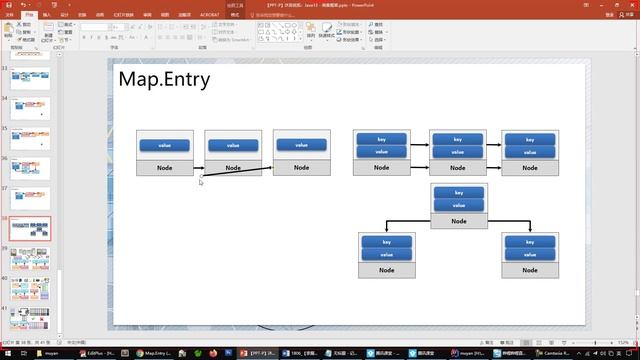
Task: Click the slide Layout button
Action: [x=67, y=24]
